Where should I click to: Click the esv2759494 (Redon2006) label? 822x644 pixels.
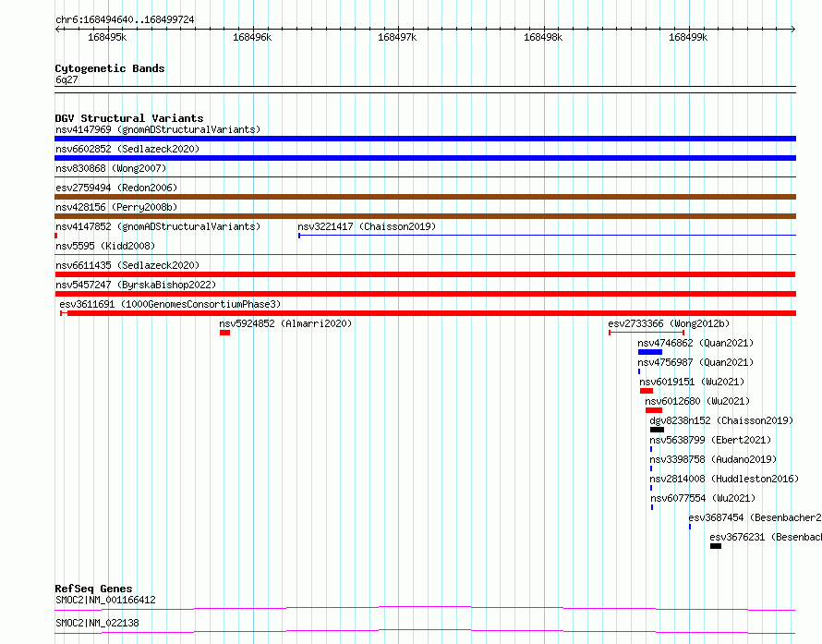(116, 188)
